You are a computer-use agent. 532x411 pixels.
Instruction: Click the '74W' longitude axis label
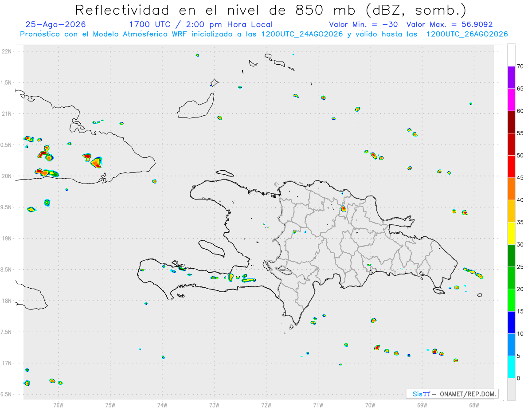(162, 405)
